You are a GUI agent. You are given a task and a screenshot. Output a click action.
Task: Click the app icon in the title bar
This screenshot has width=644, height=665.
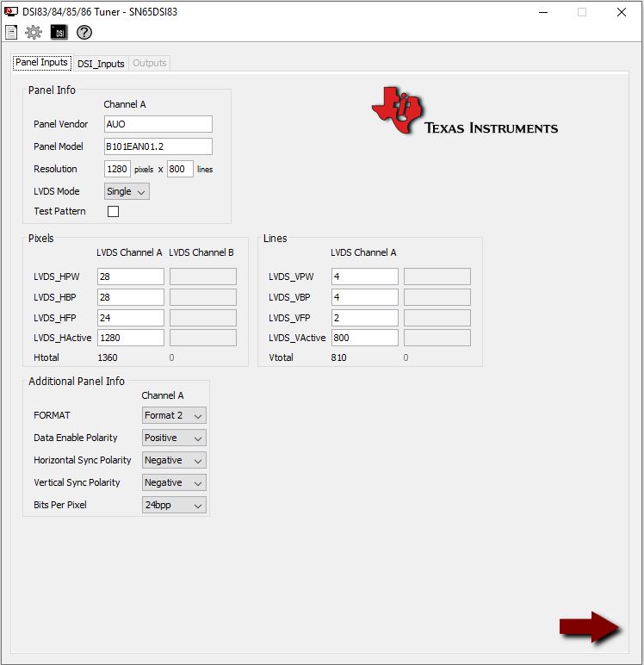point(10,11)
